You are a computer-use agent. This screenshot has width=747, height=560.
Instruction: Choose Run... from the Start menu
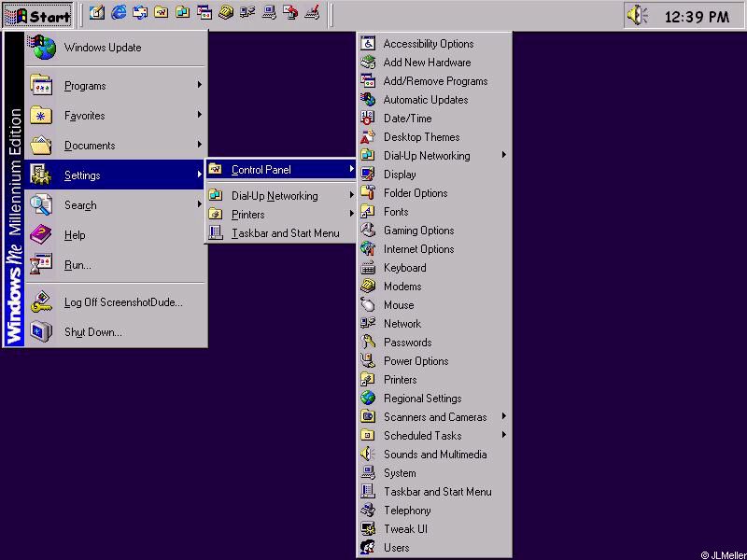tap(116, 265)
